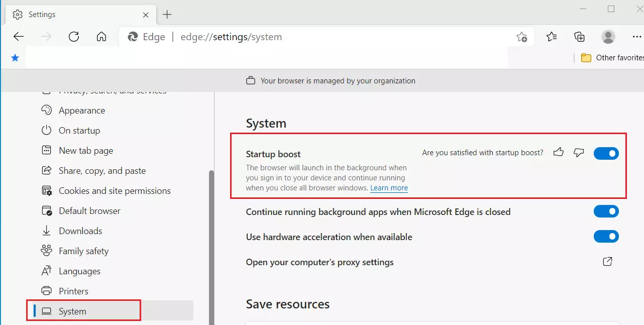Turn off background apps running when Edge closes

[606, 211]
